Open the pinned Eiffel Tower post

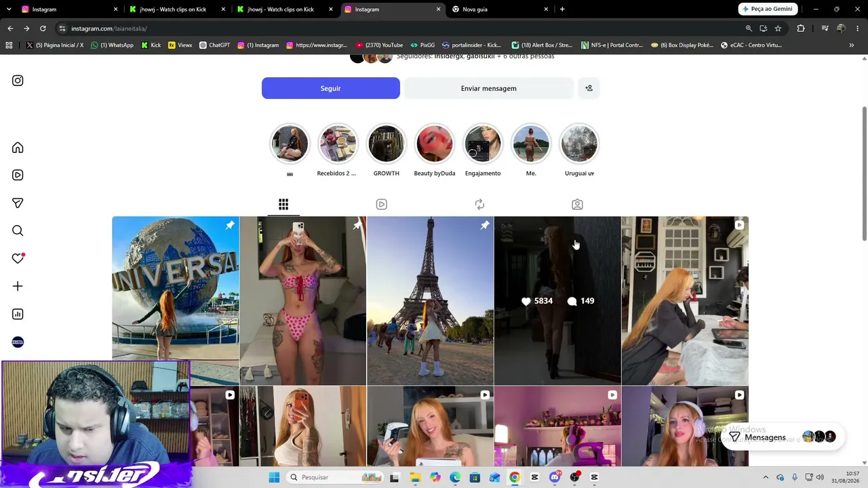pyautogui.click(x=430, y=300)
